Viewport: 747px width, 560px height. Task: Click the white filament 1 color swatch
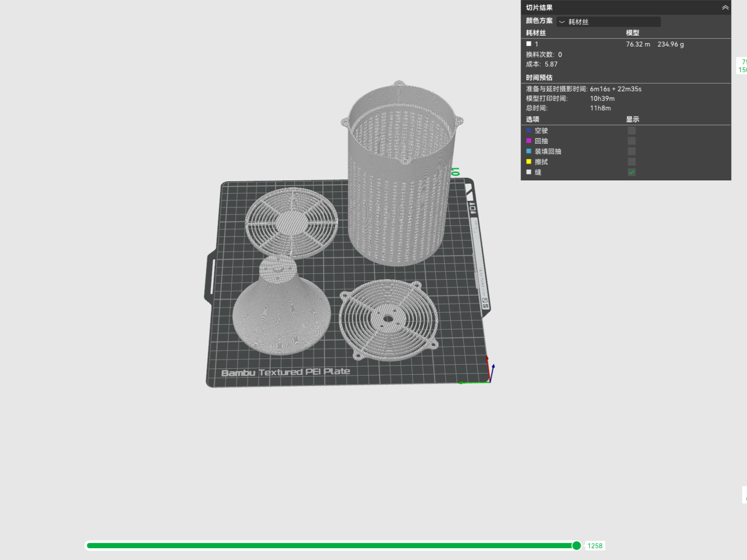pyautogui.click(x=529, y=44)
